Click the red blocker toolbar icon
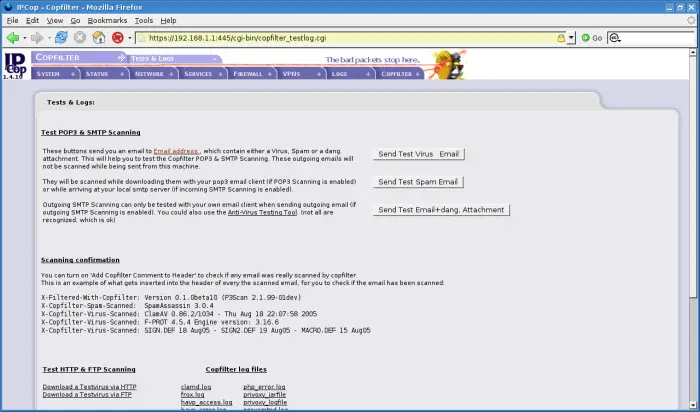This screenshot has height=412, width=700. tap(117, 38)
